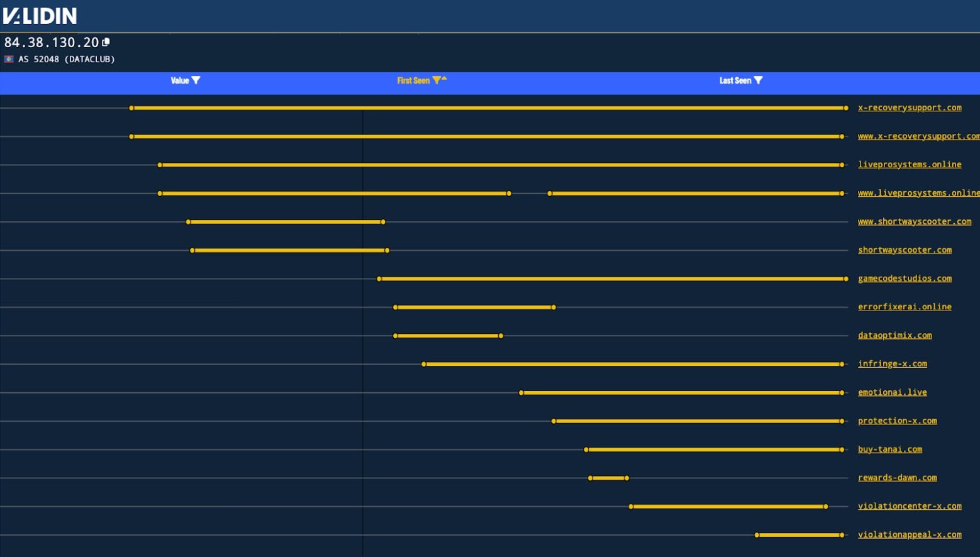Open the First Seen filter funnel
The width and height of the screenshot is (980, 557).
(x=436, y=80)
